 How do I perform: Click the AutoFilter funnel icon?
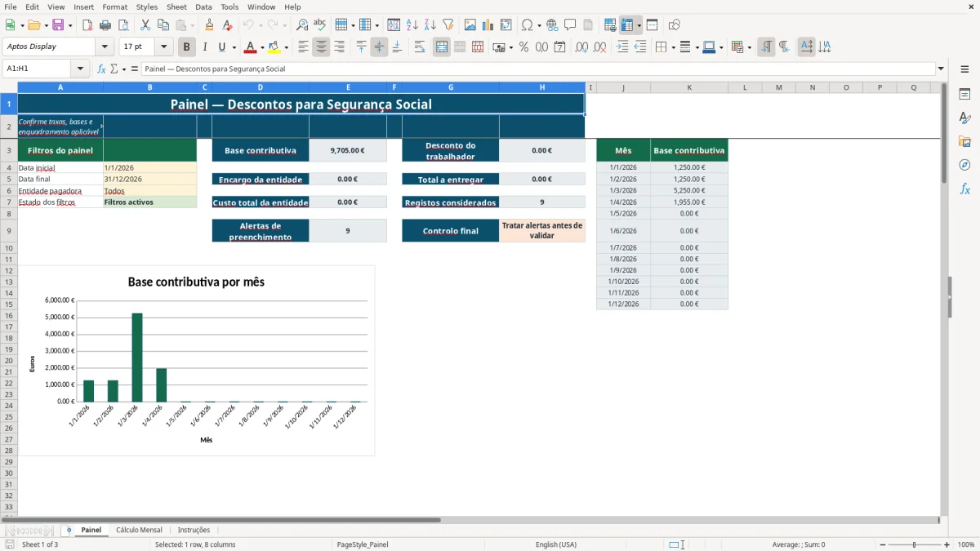(x=448, y=25)
